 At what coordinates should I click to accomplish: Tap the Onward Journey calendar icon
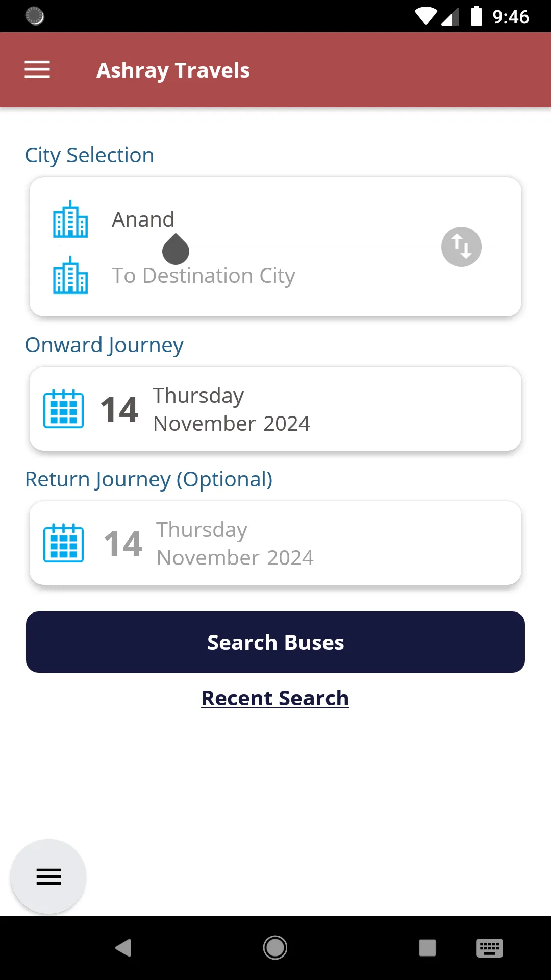point(64,409)
